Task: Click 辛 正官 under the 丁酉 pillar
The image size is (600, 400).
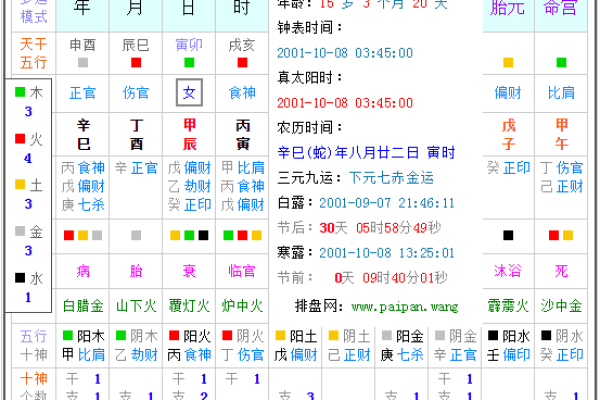Action: pyautogui.click(x=136, y=168)
